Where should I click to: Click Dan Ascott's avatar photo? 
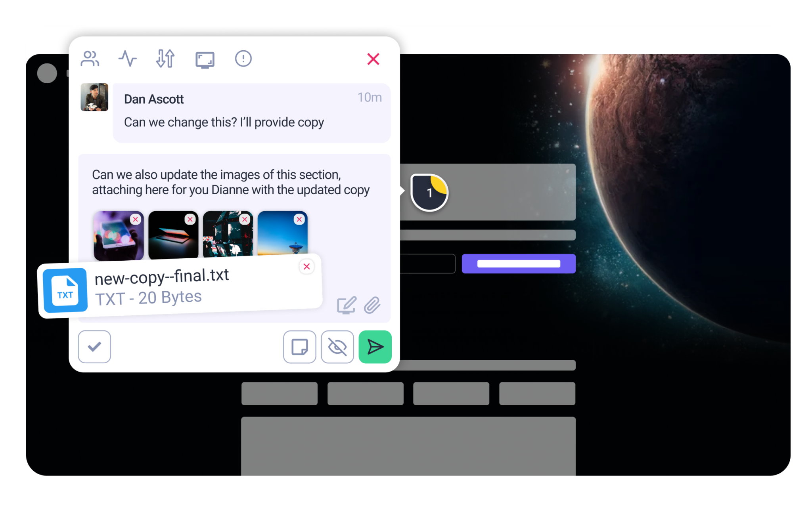(x=94, y=97)
